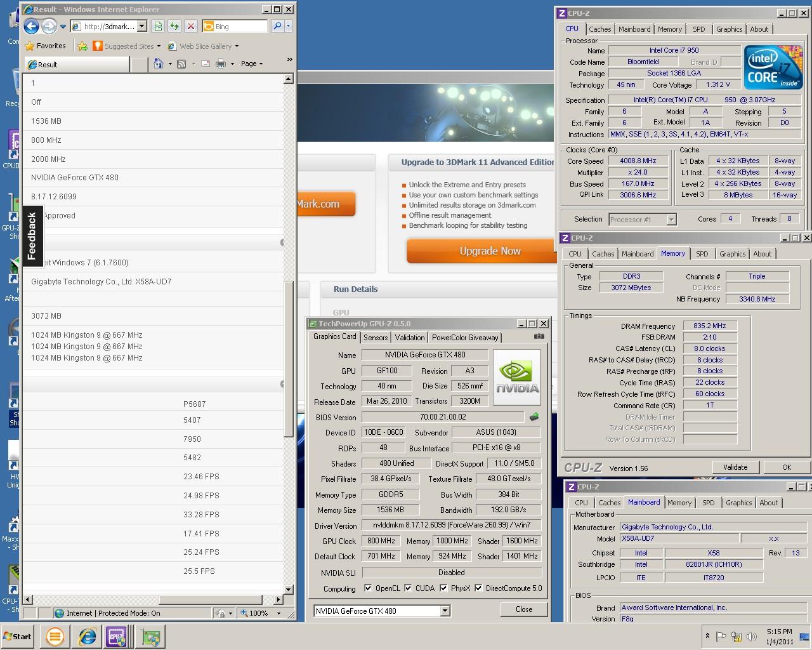Click the taskbar clock 5:15 PM
The width and height of the screenshot is (812, 650).
[x=779, y=632]
